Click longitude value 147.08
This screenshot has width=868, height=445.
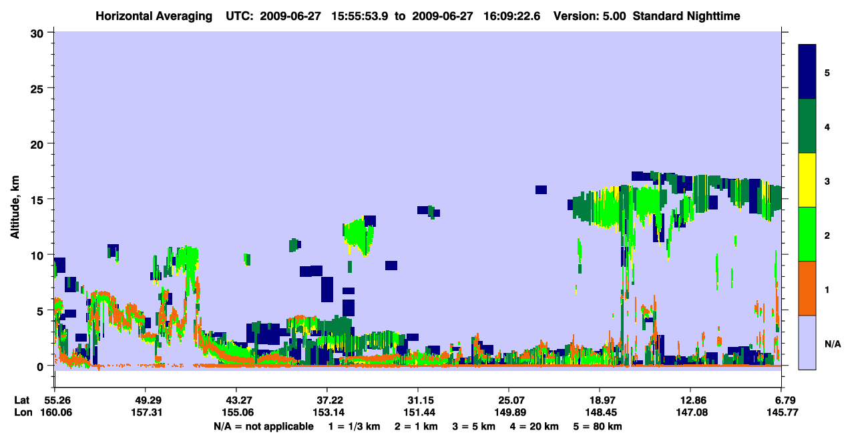(x=690, y=413)
